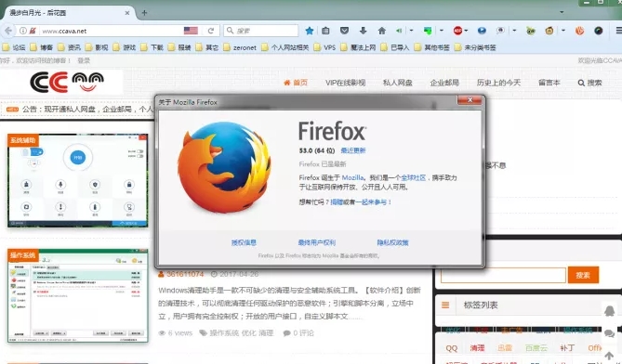Open the bookmarks list clipboard icon
This screenshot has height=364, width=622.
point(325,31)
